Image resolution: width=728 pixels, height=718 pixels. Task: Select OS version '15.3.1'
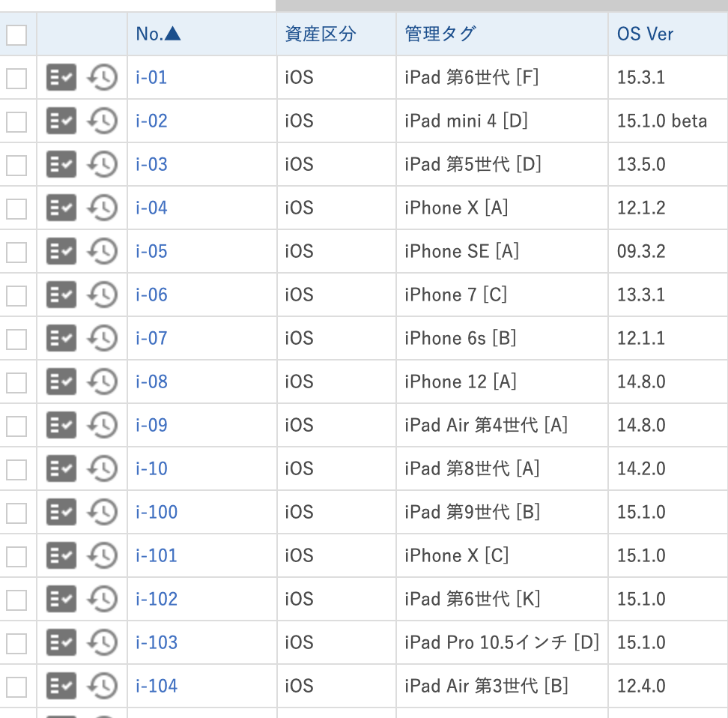point(640,77)
